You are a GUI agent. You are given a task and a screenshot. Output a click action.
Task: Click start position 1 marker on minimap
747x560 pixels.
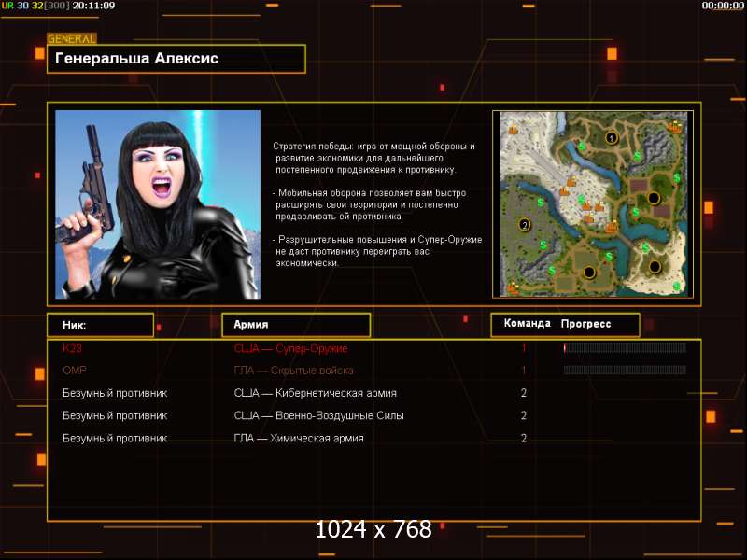(x=612, y=138)
